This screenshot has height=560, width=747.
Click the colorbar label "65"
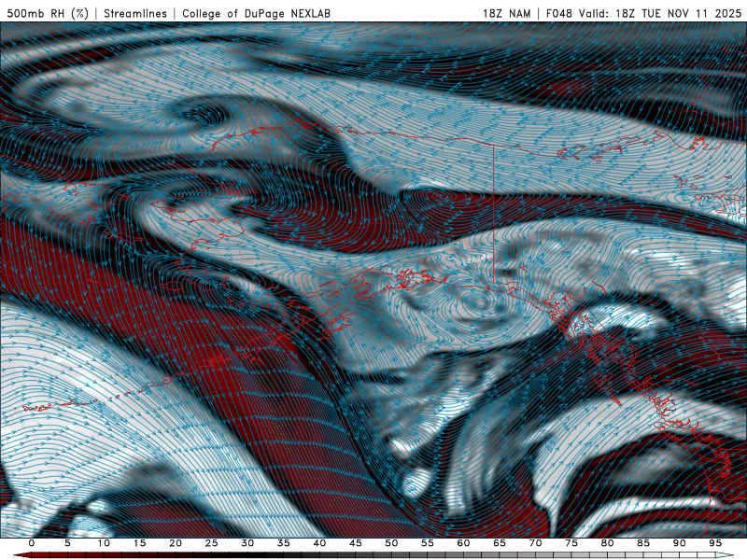500,543
